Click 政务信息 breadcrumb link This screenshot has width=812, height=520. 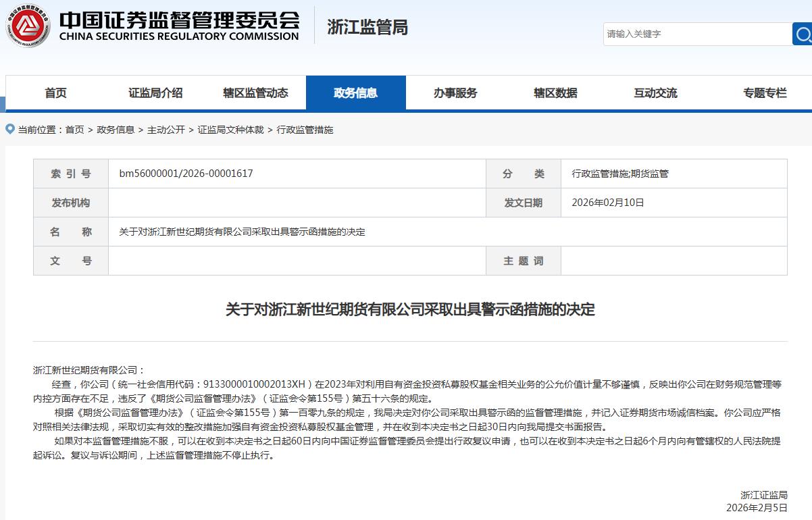coord(116,130)
